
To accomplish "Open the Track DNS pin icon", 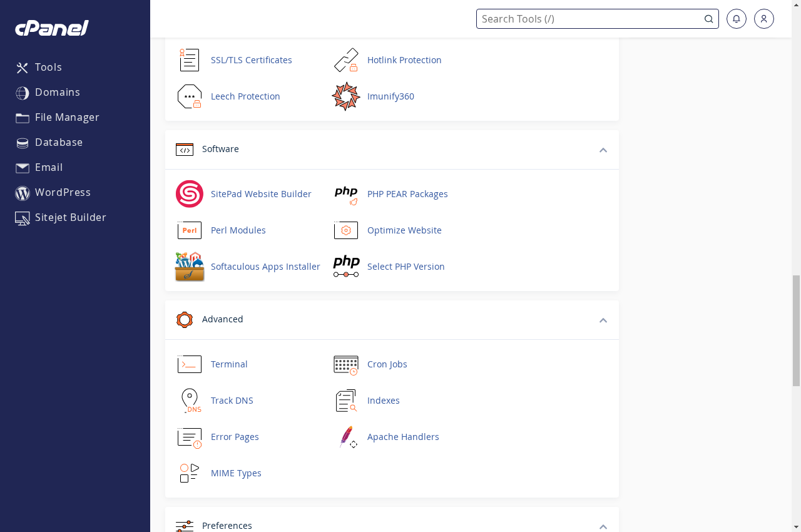I will coord(190,401).
